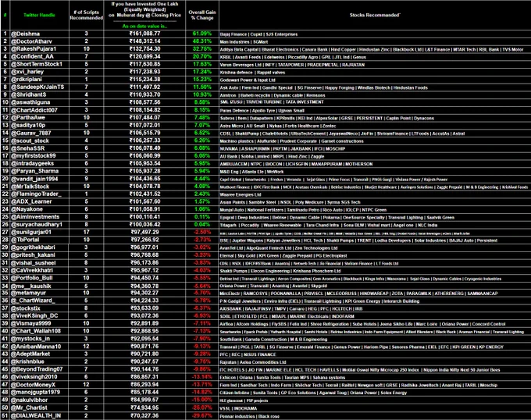531x420 pixels.
Task: Click the @myfirststock99 handle cell
Action: (x=39, y=155)
